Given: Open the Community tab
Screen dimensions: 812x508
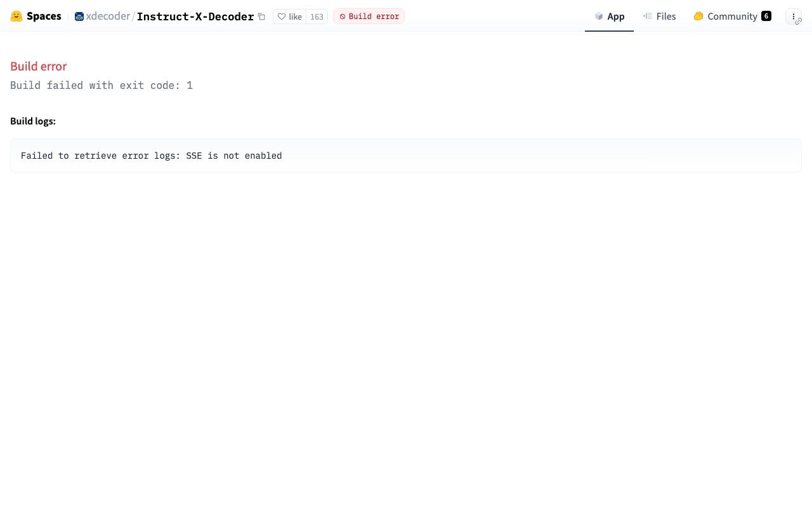Looking at the screenshot, I should point(732,17).
